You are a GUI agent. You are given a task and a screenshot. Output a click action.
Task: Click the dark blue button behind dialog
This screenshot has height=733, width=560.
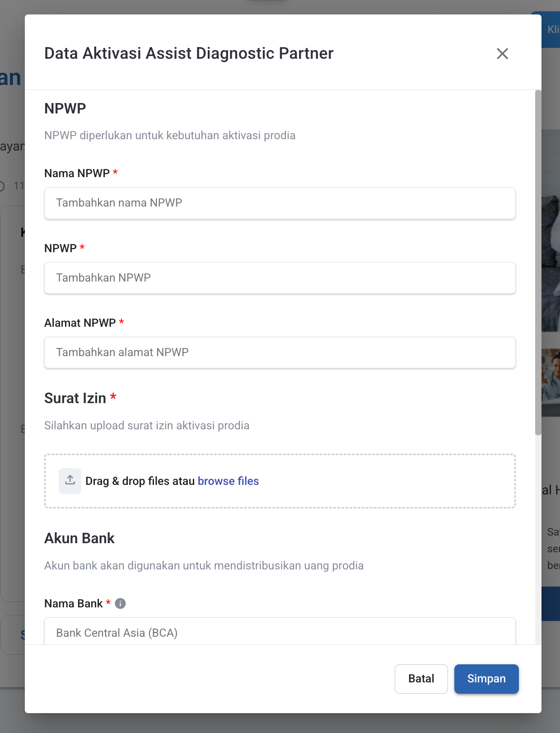tap(551, 604)
